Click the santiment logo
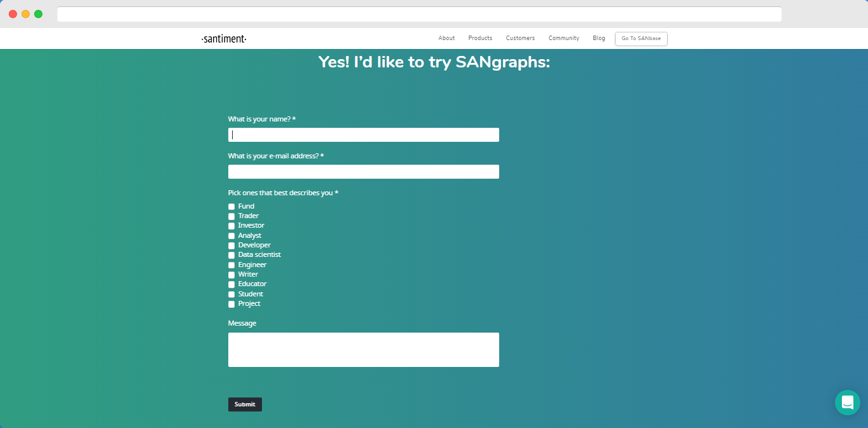Image resolution: width=868 pixels, height=428 pixels. tap(224, 39)
